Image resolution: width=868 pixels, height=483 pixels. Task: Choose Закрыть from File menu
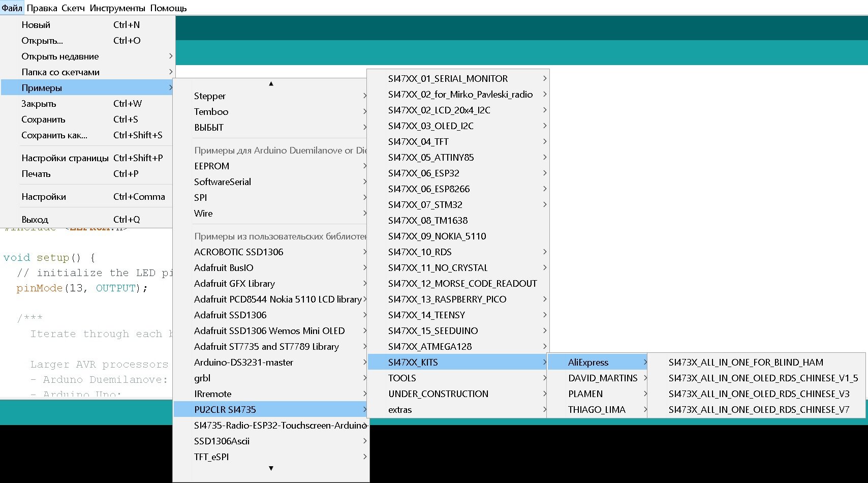(x=87, y=104)
